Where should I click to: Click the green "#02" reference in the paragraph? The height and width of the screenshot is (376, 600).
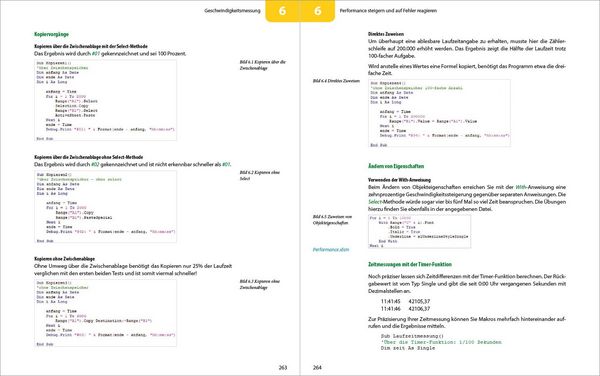(95, 164)
